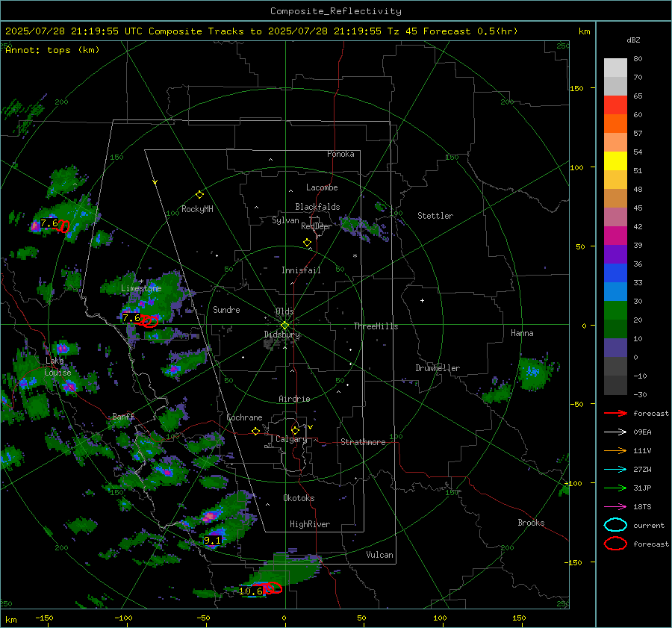Click the magenta 18TS arrow in legend
The width and height of the screenshot is (672, 628).
(x=615, y=507)
